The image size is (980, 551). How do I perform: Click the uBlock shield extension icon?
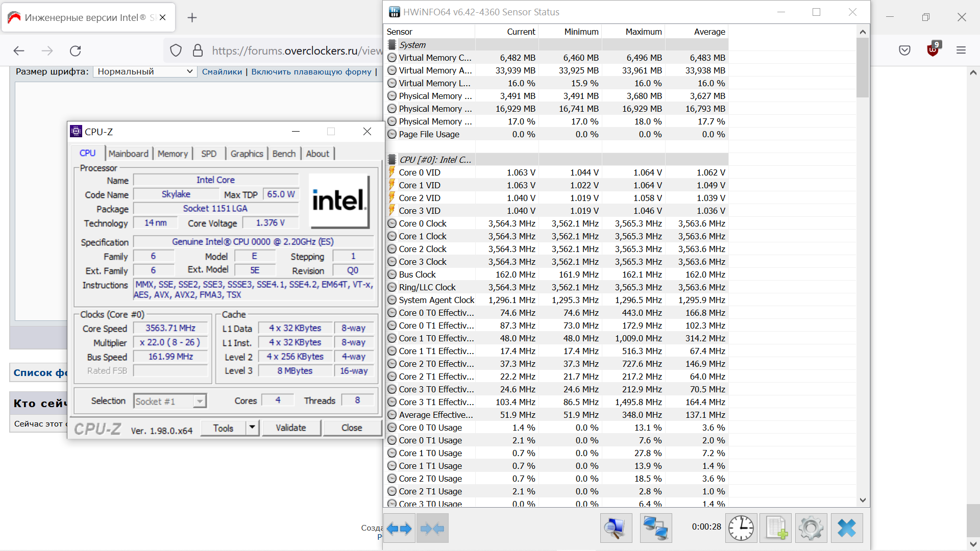(x=933, y=49)
